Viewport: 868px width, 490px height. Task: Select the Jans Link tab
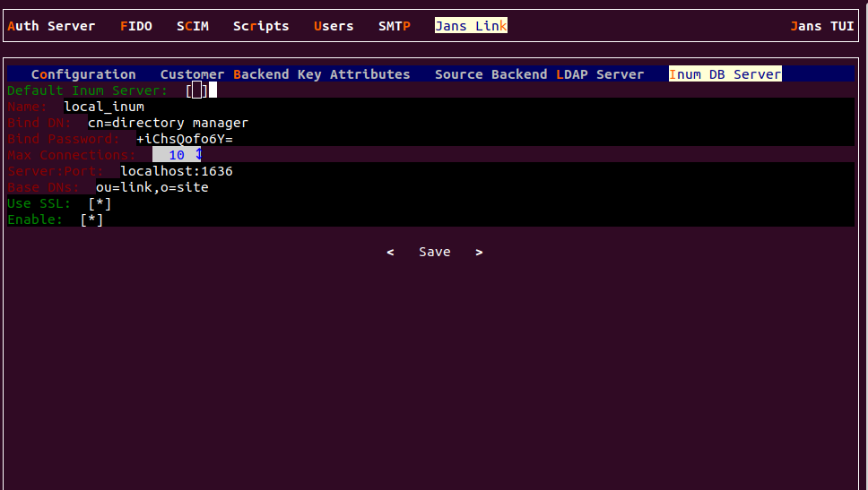(x=471, y=26)
